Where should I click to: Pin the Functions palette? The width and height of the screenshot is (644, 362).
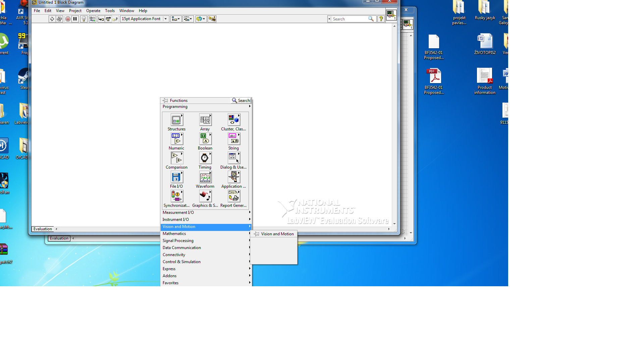166,101
